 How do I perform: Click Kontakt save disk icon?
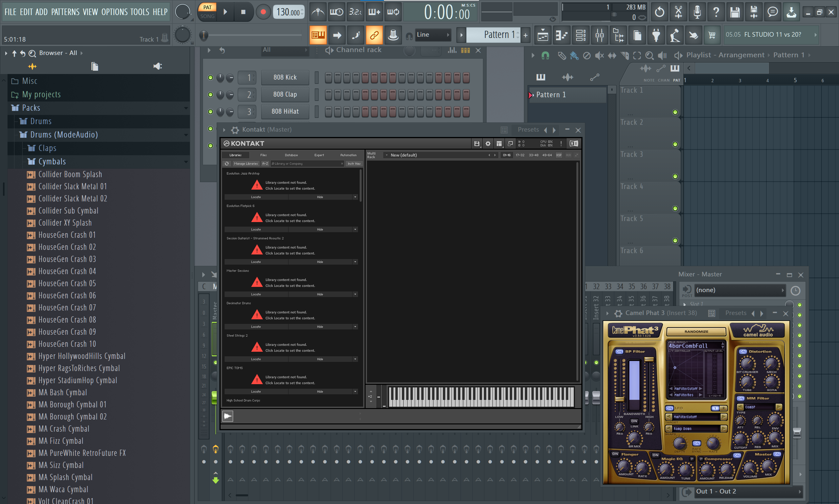click(477, 144)
